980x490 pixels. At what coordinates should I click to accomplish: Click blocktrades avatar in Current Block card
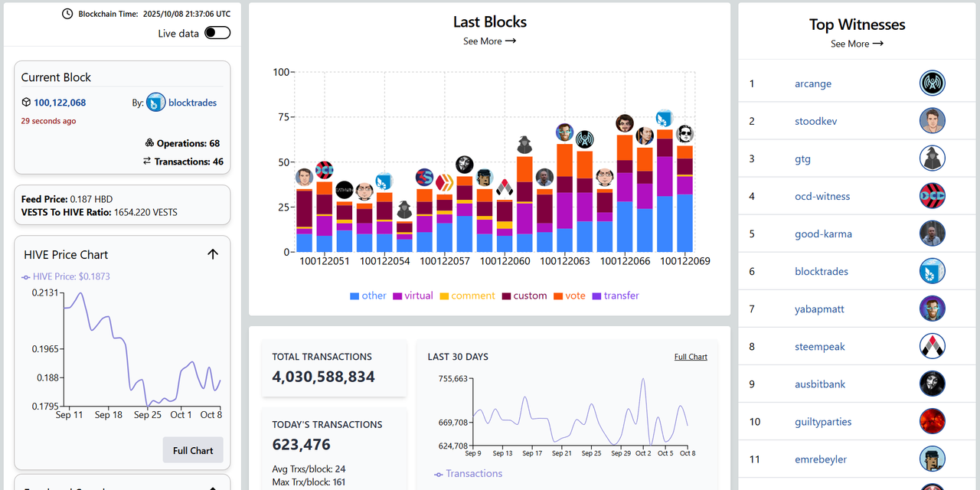(x=156, y=103)
